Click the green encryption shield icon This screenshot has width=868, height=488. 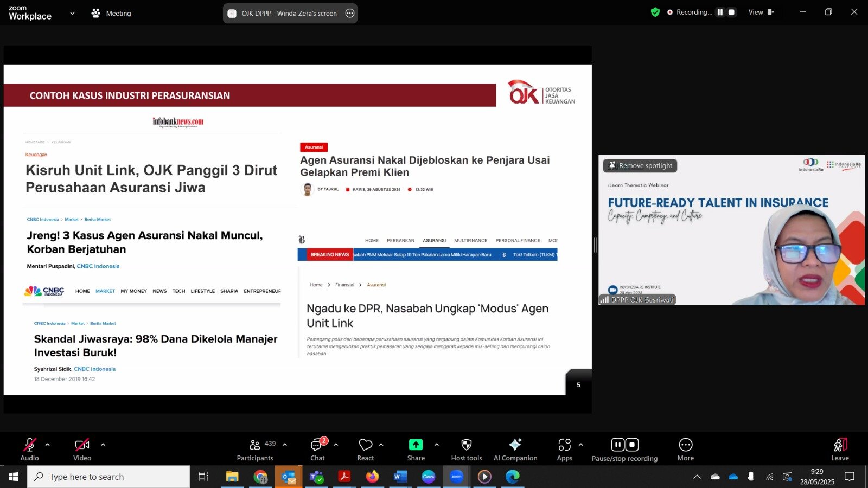(655, 12)
